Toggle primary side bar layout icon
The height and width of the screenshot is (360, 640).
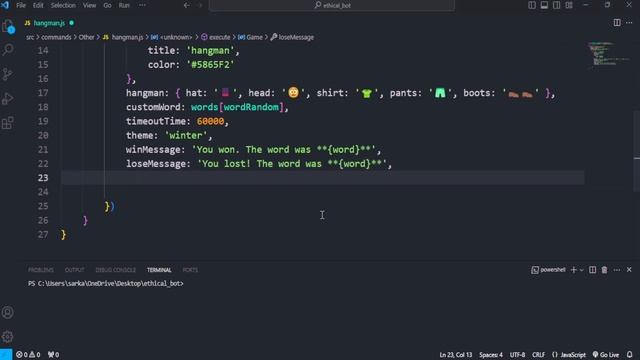point(532,5)
